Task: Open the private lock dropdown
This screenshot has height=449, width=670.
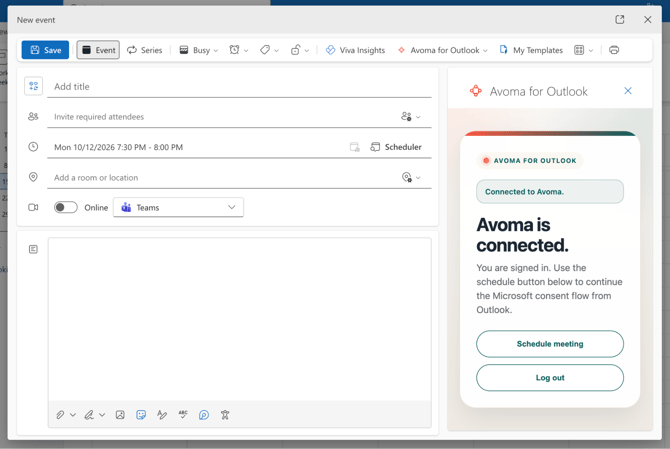Action: (300, 50)
